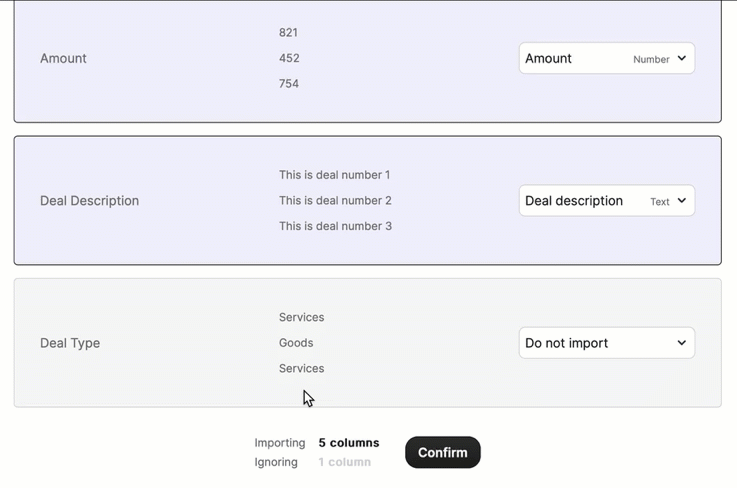
Task: Click the chevron arrow in the Amount dropdown
Action: (682, 58)
